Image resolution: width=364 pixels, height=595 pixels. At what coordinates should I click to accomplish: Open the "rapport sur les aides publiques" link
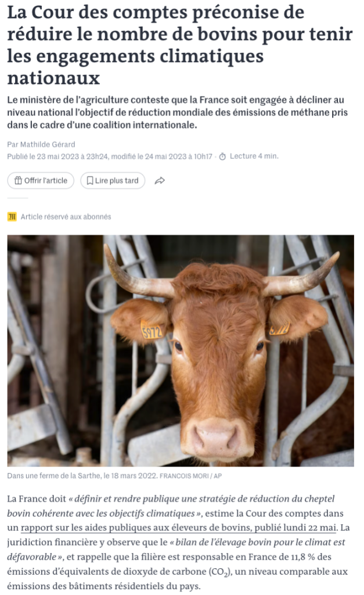point(178,528)
